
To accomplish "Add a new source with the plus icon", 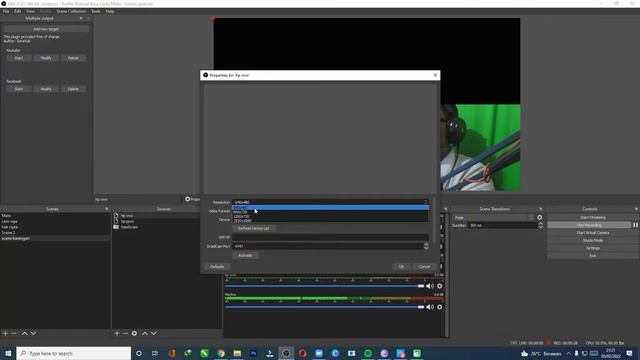I will pyautogui.click(x=117, y=333).
